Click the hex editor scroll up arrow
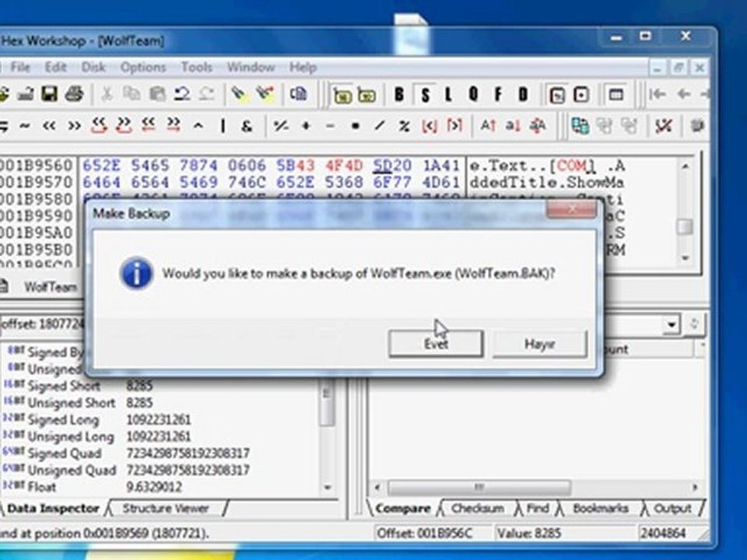Screen dimensions: 747x560 [x=685, y=166]
